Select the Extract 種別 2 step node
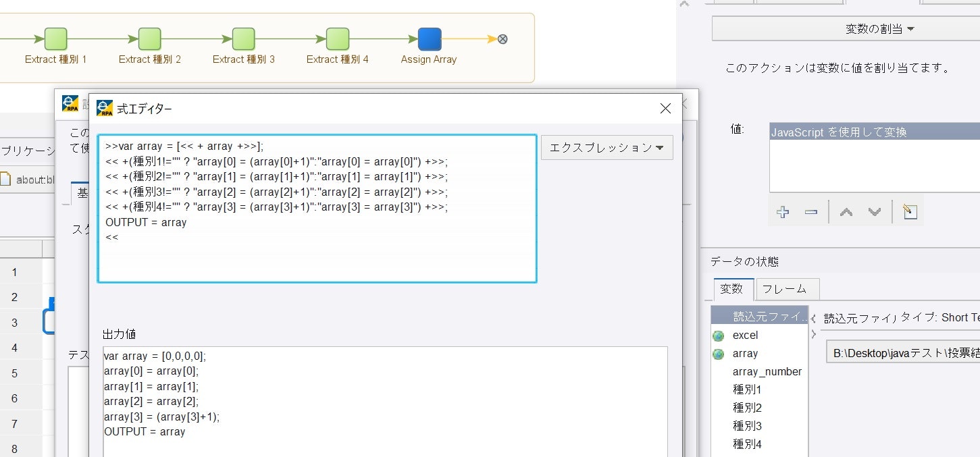Image resolution: width=980 pixels, height=457 pixels. [149, 39]
